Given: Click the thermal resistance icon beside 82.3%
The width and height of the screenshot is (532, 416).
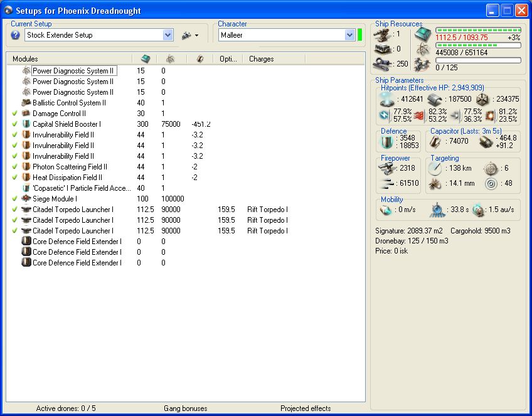Looking at the screenshot, I should (x=420, y=115).
